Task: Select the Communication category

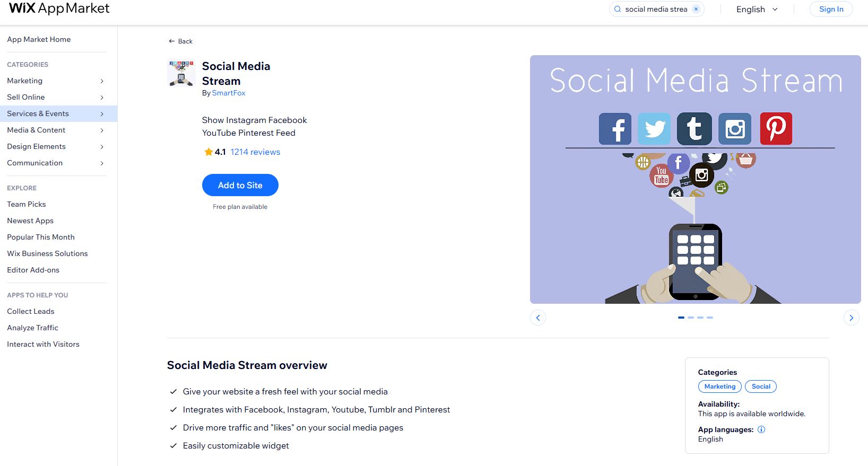Action: pyautogui.click(x=34, y=163)
